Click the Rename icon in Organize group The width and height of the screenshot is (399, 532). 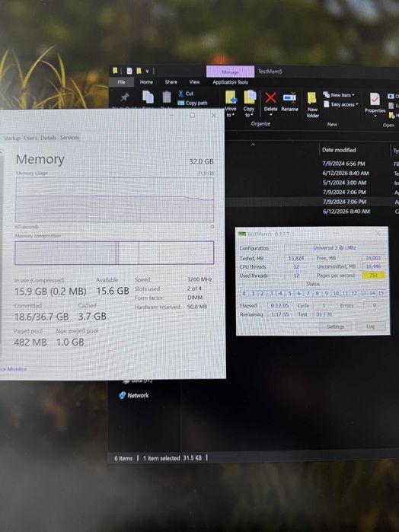(x=289, y=97)
